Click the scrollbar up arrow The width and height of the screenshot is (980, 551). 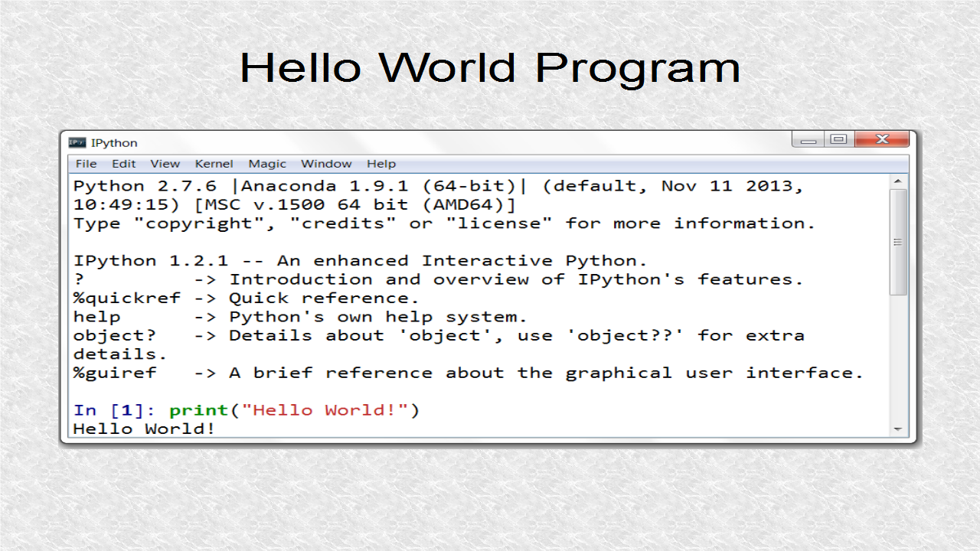point(897,181)
